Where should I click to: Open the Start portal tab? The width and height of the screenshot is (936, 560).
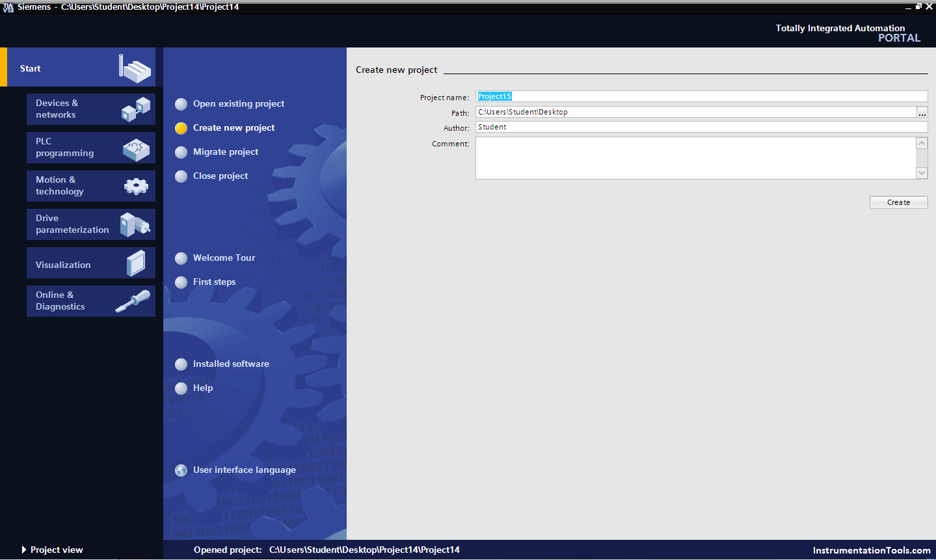tap(78, 67)
